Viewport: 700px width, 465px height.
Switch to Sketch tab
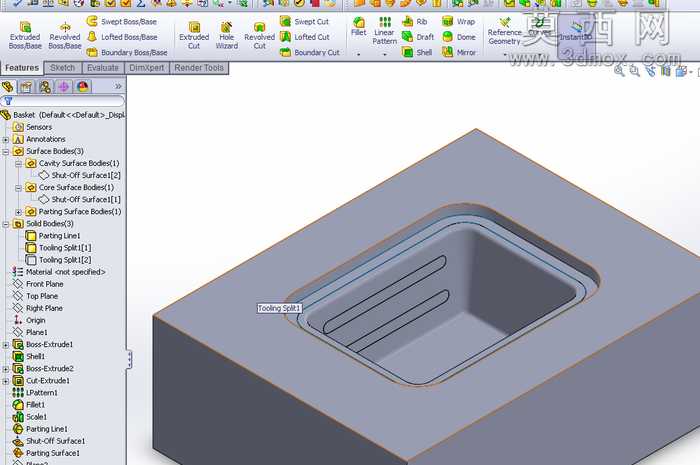tap(62, 68)
